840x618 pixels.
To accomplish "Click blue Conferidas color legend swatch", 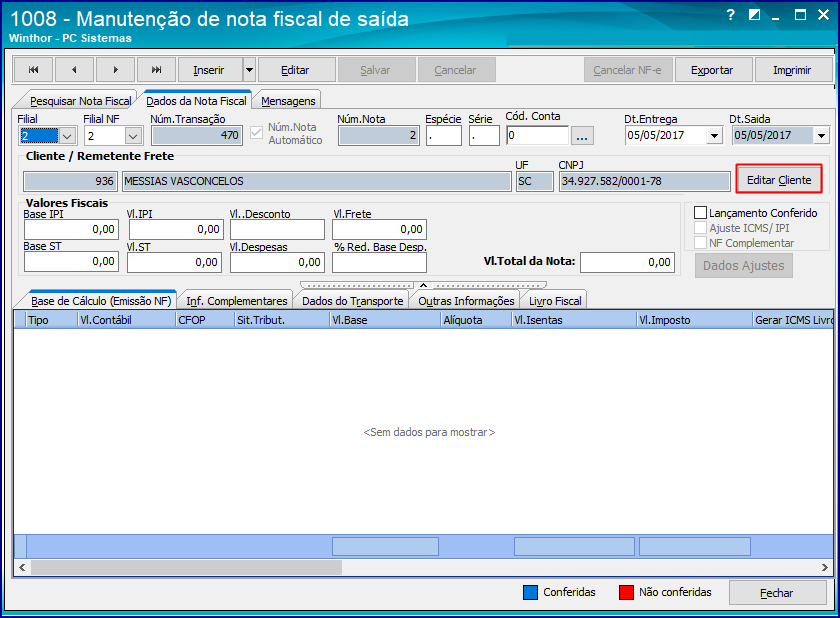I will click(x=530, y=592).
